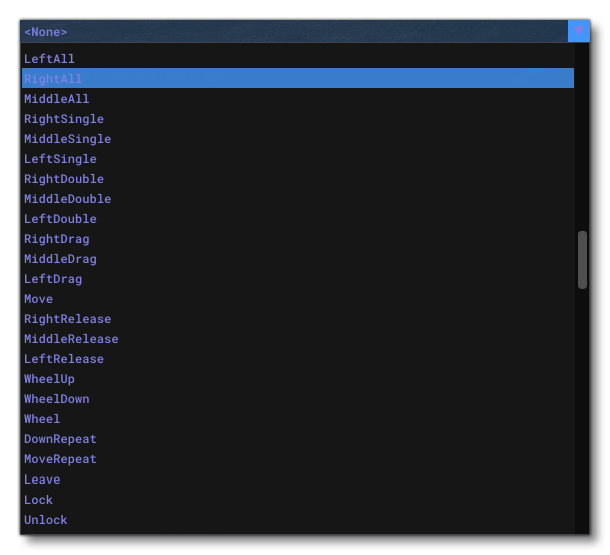The image size is (610, 555).
Task: Choose the LeftRelease entry
Action: [64, 359]
